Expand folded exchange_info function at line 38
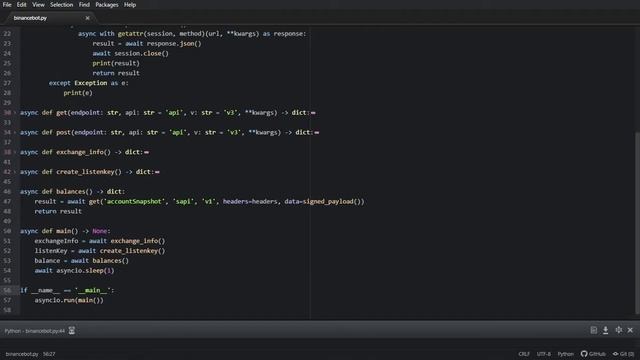Viewport: 640px width, 360px height. 15,152
